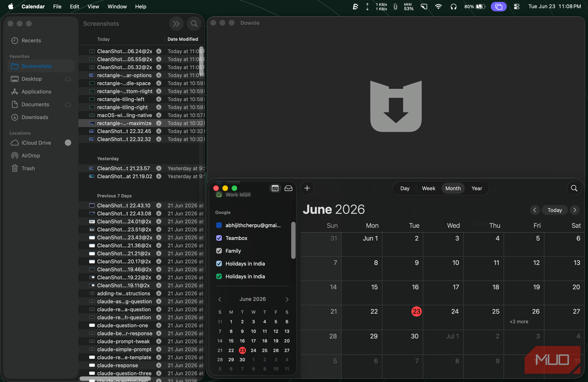This screenshot has width=588, height=382.
Task: Toggle the Work MSR calendar checkbox
Action: click(219, 194)
